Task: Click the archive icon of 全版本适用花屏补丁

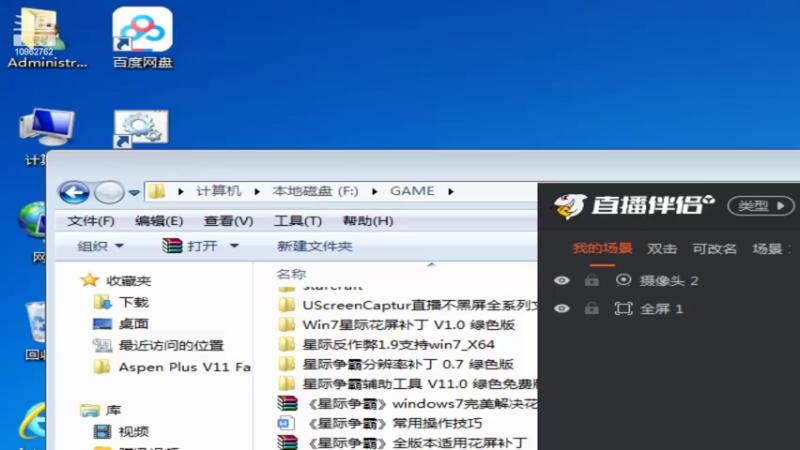Action: tap(287, 442)
